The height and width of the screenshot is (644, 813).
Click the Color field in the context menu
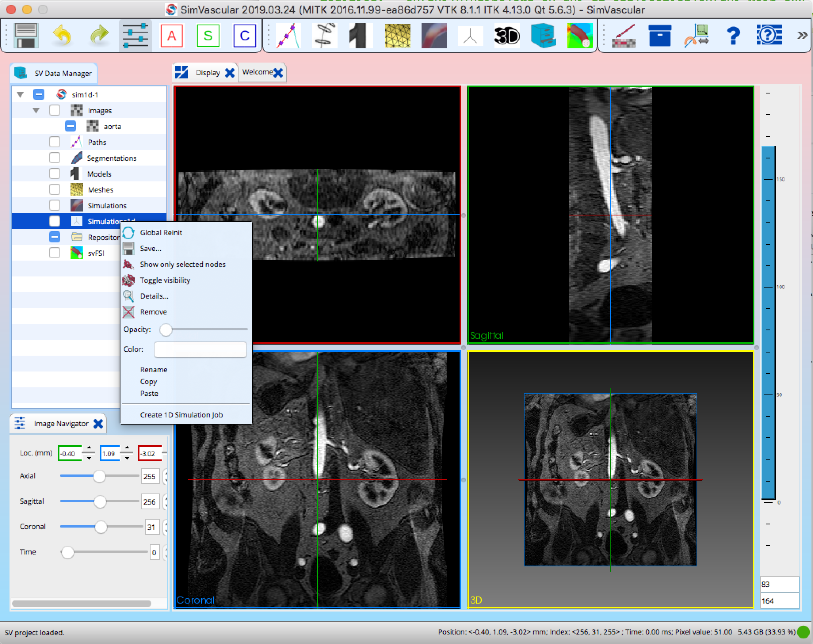[200, 349]
